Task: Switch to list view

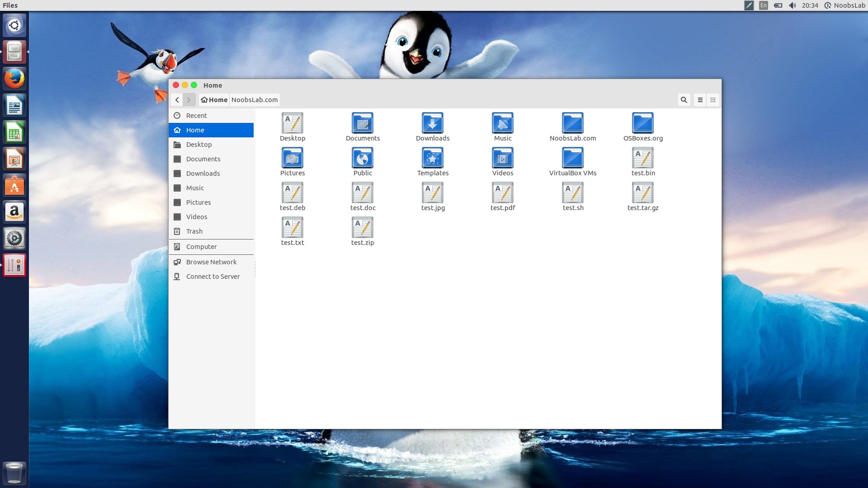Action: point(700,100)
